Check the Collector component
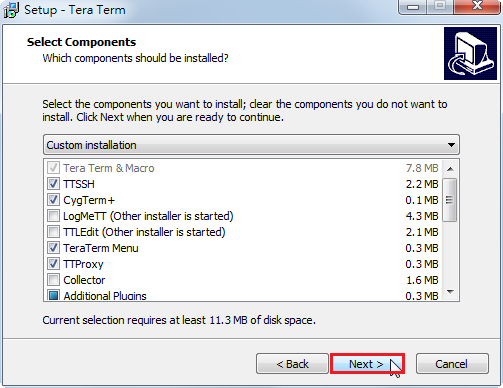Screen dimensions: 503x388 point(53,280)
